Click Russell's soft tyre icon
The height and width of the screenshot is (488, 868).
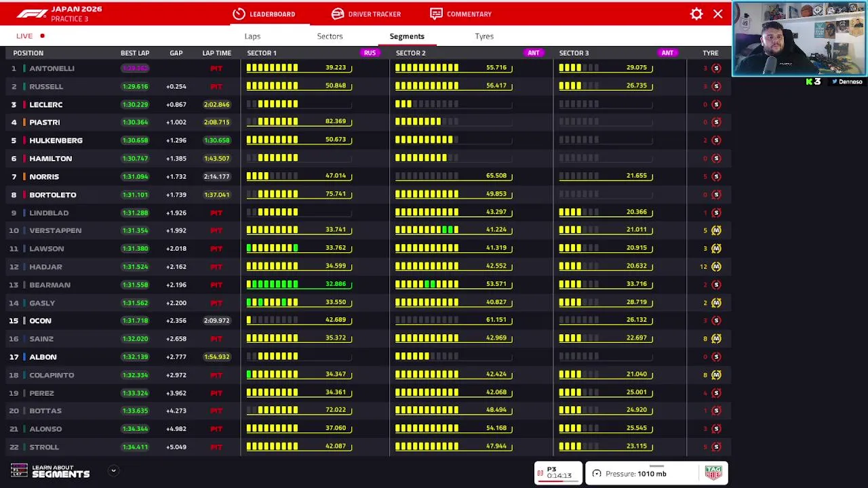pyautogui.click(x=716, y=86)
